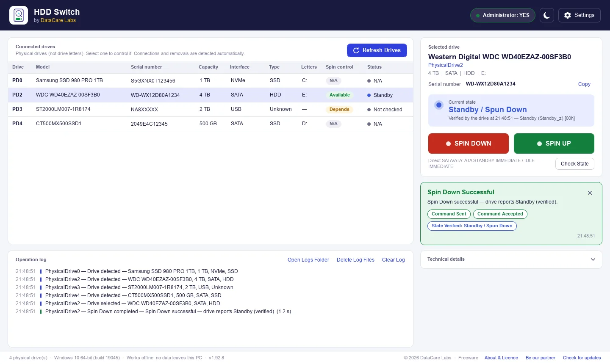Refresh the connected drives list

(377, 50)
